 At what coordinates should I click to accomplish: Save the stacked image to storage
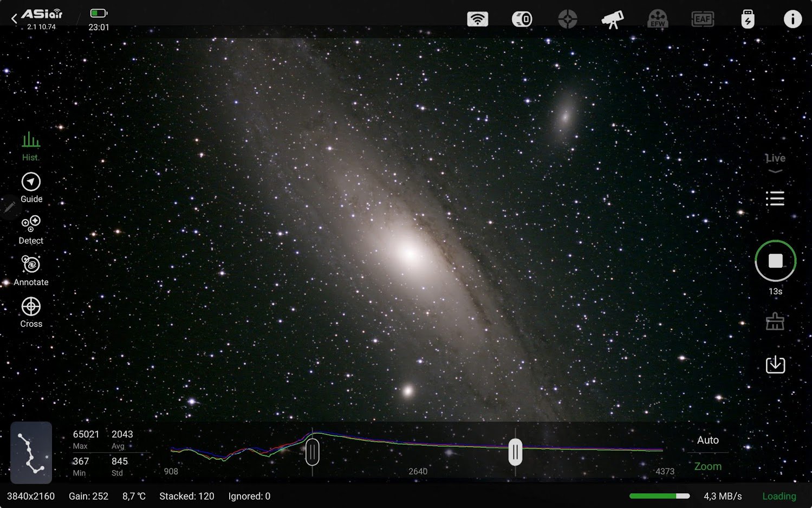[x=775, y=364]
